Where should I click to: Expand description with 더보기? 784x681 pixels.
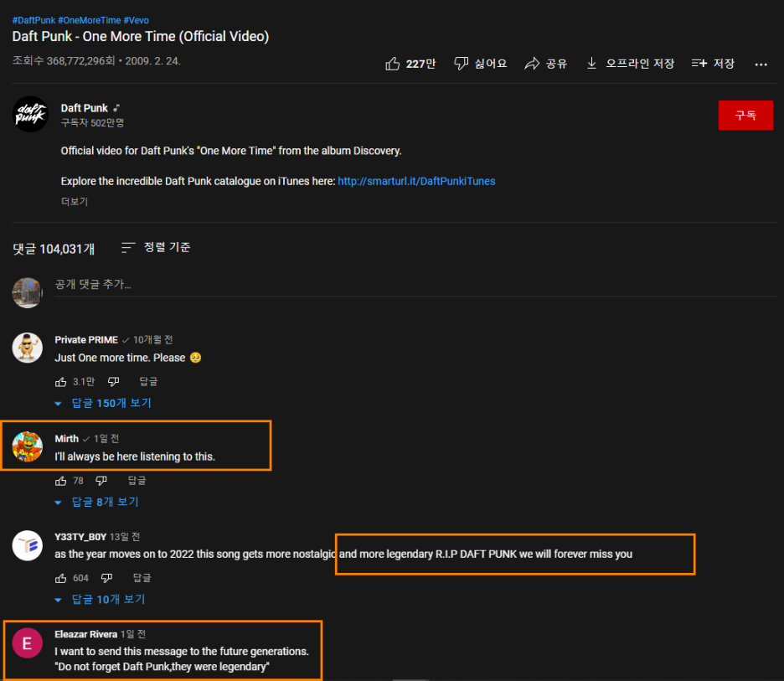[x=75, y=202]
